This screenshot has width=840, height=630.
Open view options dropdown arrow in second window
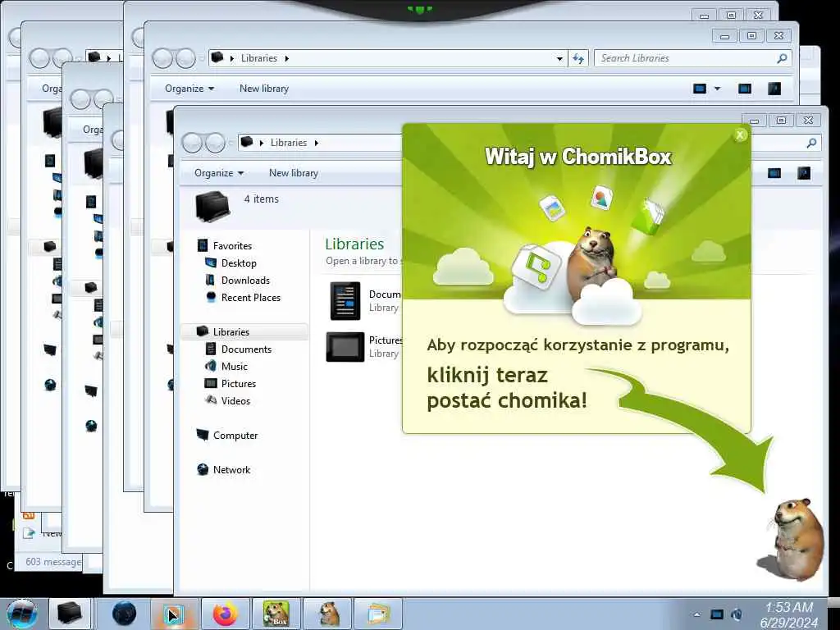pos(717,89)
